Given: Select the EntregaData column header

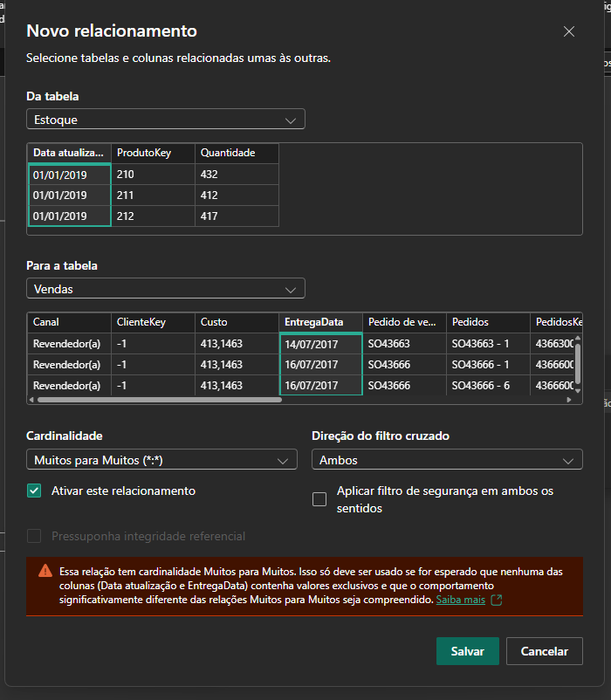Looking at the screenshot, I should (314, 322).
